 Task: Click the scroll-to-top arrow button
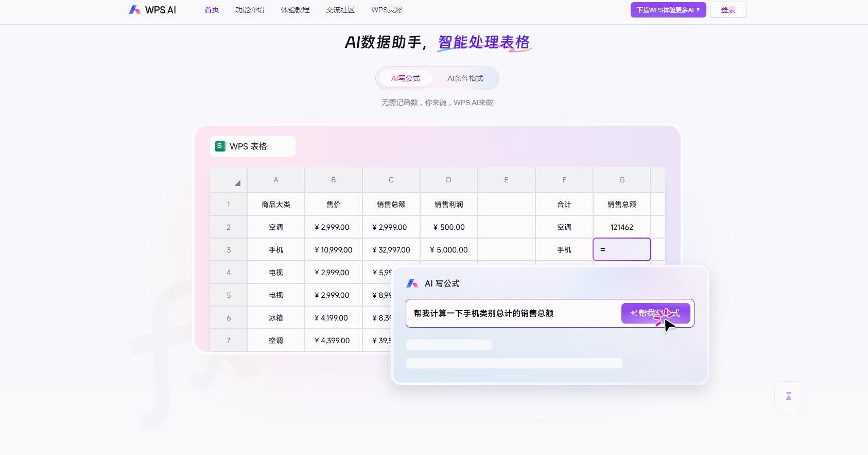[x=788, y=396]
